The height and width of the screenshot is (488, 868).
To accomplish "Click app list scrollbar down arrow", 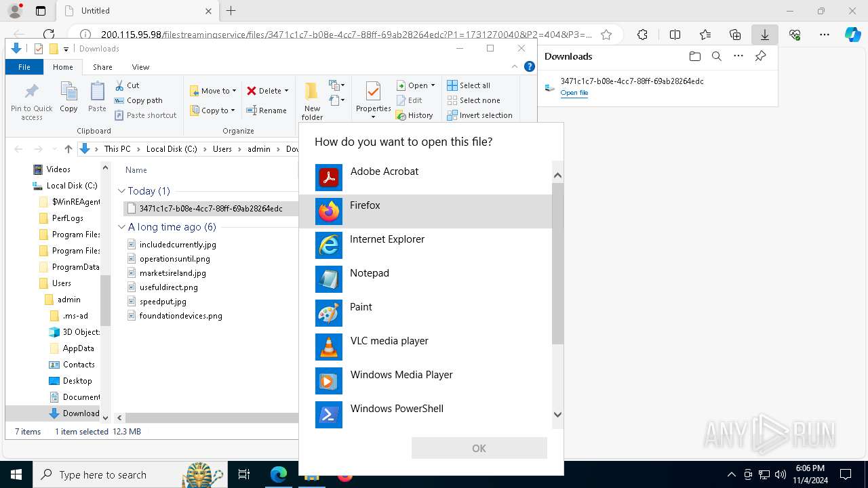I will click(x=557, y=414).
